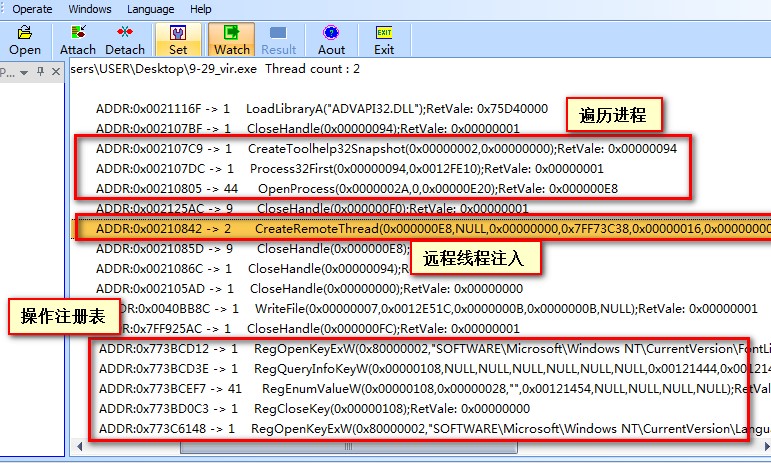The height and width of the screenshot is (463, 771).
Task: Select the RegEnumValueW log row
Action: [435, 389]
